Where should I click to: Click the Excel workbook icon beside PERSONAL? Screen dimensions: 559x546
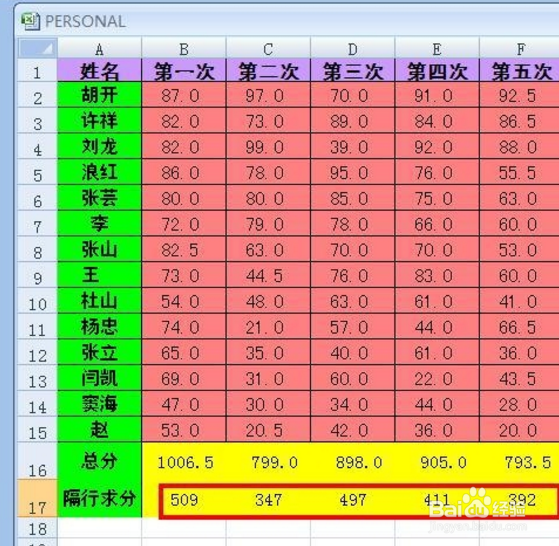click(31, 21)
